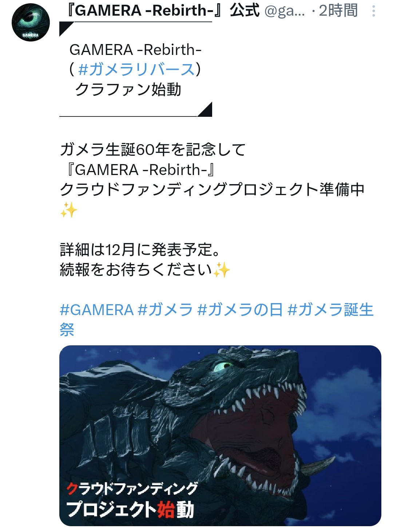This screenshot has width=393, height=532.
Task: Click the 詳細は12月に発表予定 text line
Action: click(140, 250)
